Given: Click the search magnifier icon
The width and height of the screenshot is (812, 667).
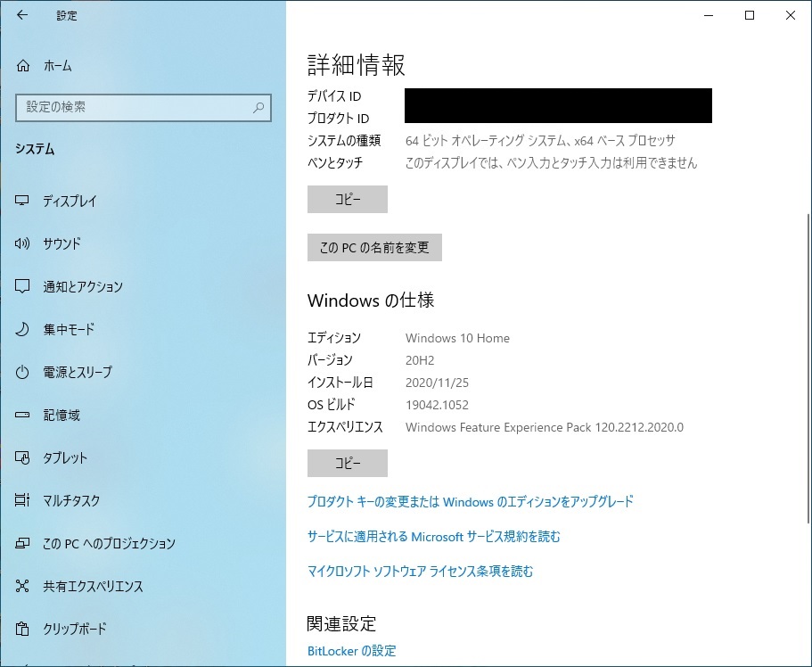Looking at the screenshot, I should pos(258,107).
